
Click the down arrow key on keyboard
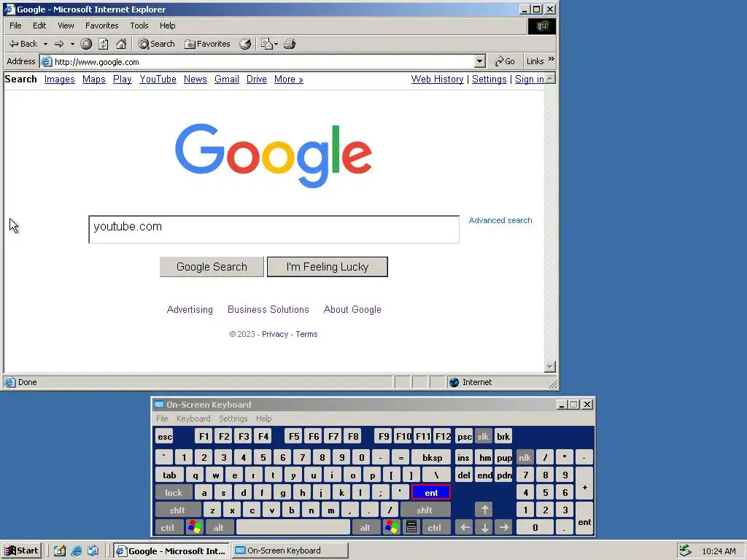tap(484, 527)
